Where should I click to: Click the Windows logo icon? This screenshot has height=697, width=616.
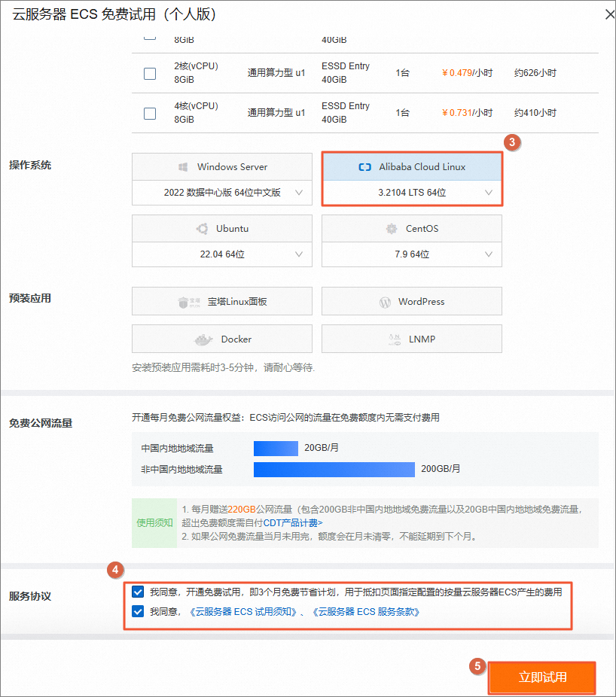(183, 167)
